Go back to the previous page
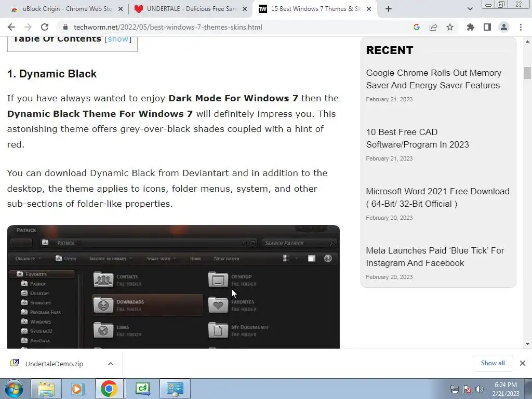Image resolution: width=532 pixels, height=399 pixels. 11,27
